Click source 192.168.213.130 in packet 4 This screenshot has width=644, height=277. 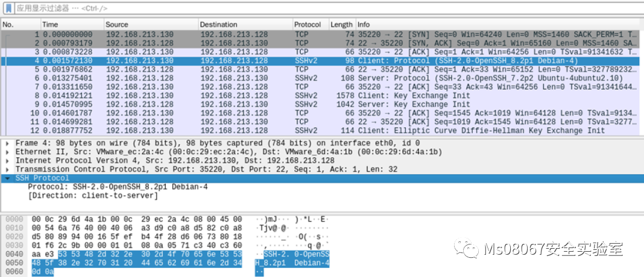coord(140,61)
